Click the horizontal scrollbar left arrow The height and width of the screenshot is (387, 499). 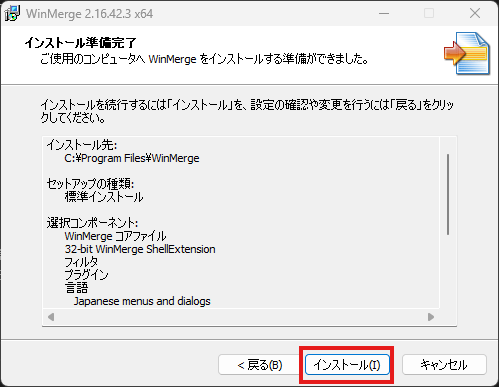click(x=51, y=317)
